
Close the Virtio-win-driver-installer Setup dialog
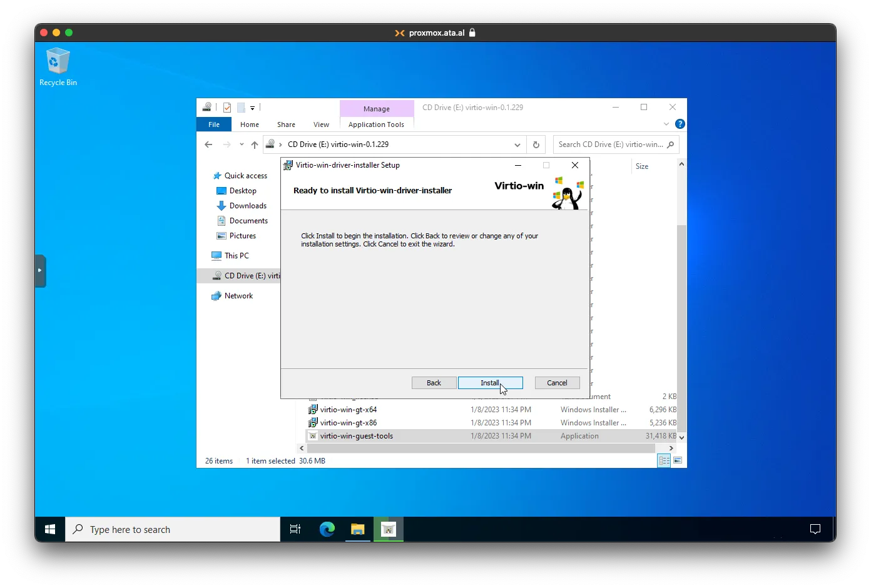pos(575,165)
